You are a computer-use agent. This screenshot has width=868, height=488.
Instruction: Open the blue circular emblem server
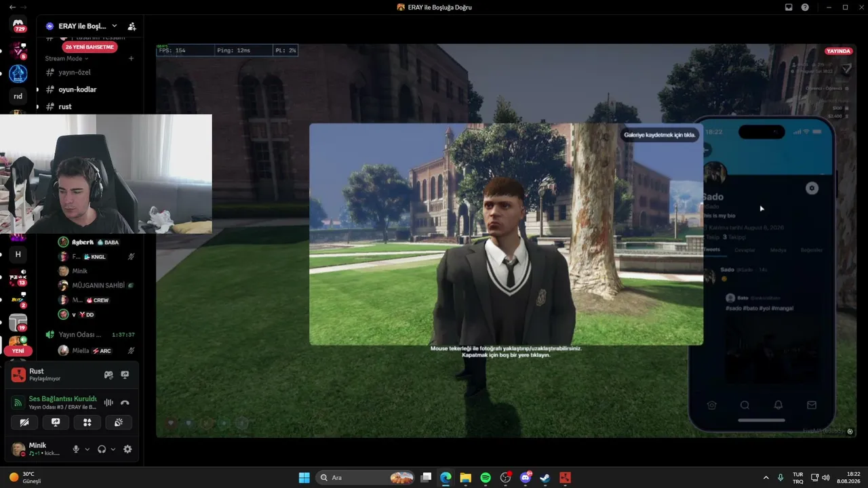point(18,73)
